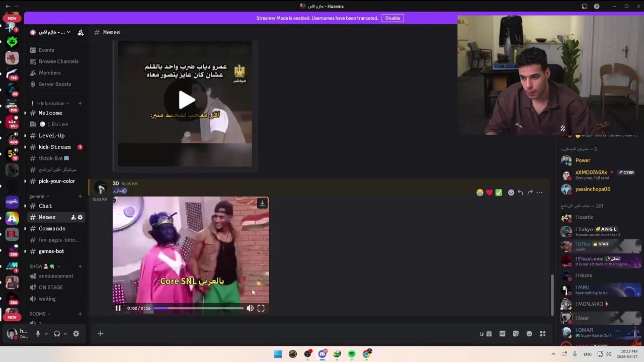Seek in the video progress bar
This screenshot has width=644, height=362.
click(198, 308)
